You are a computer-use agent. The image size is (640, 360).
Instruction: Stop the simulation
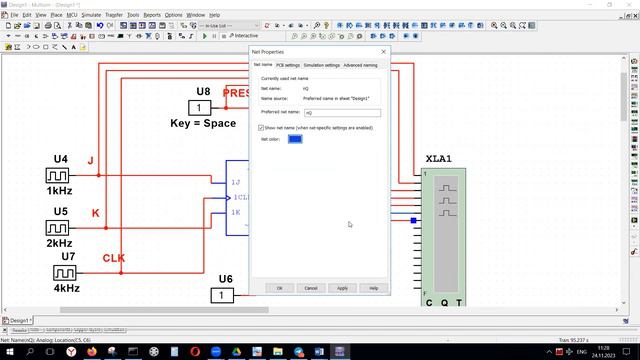click(x=224, y=36)
